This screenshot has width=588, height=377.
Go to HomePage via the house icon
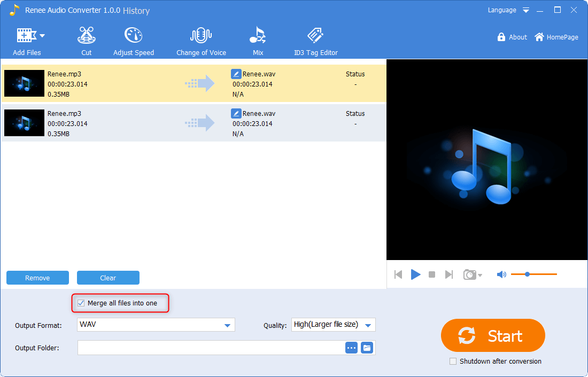539,37
